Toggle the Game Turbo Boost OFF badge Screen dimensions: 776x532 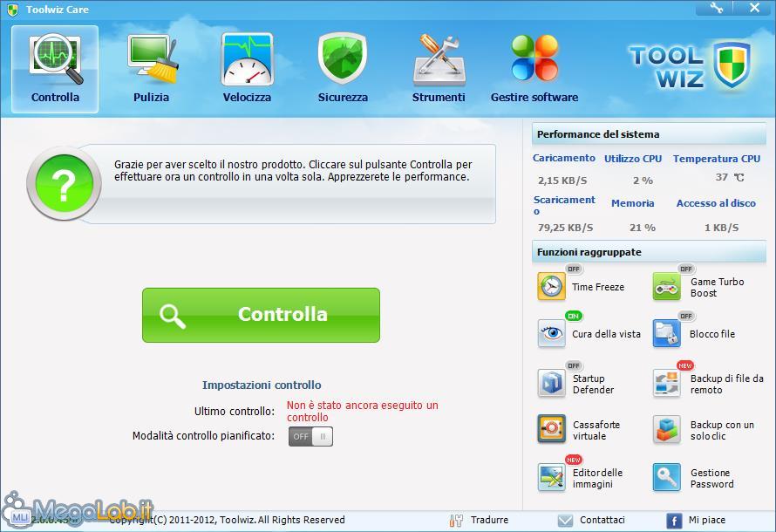pos(686,269)
